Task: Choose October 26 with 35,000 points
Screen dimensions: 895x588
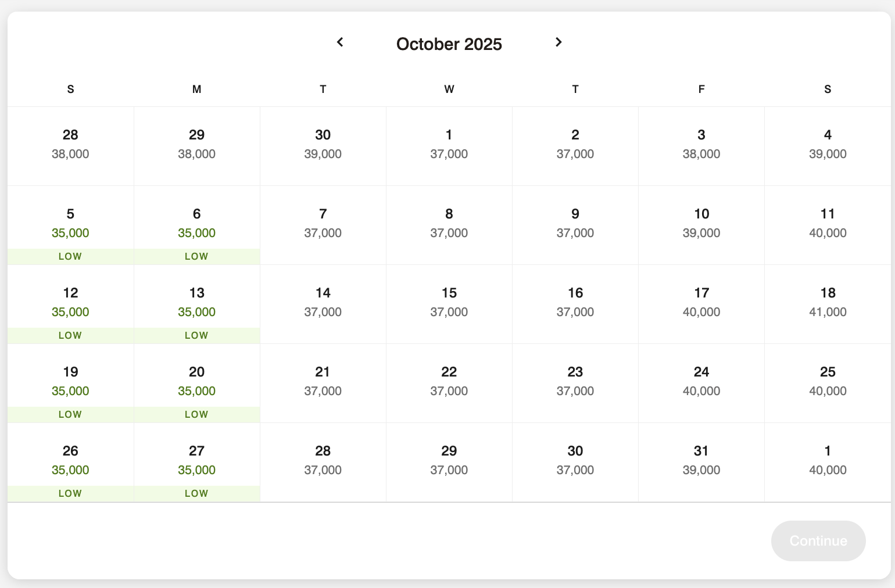Action: click(x=70, y=461)
